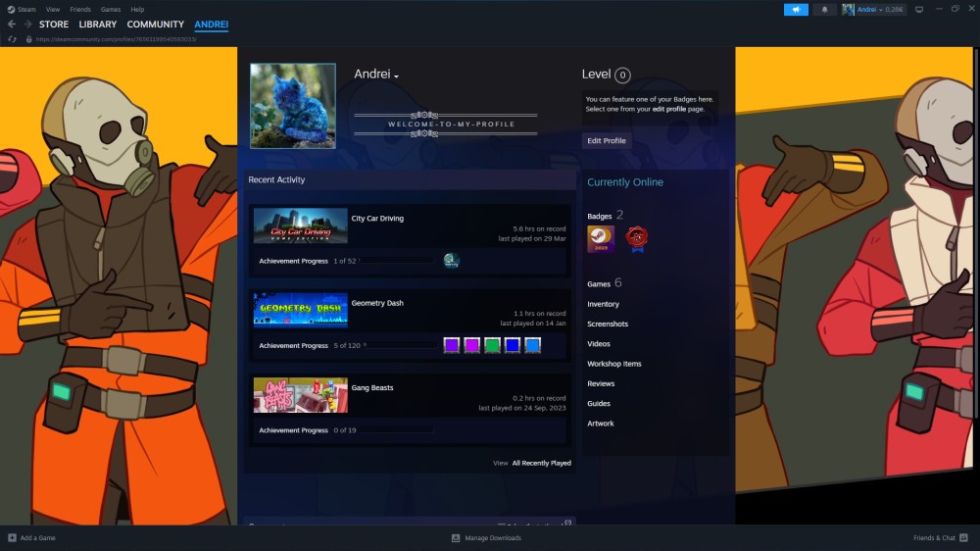Switch to Big Picture mode
The width and height of the screenshot is (980, 551).
pos(918,10)
